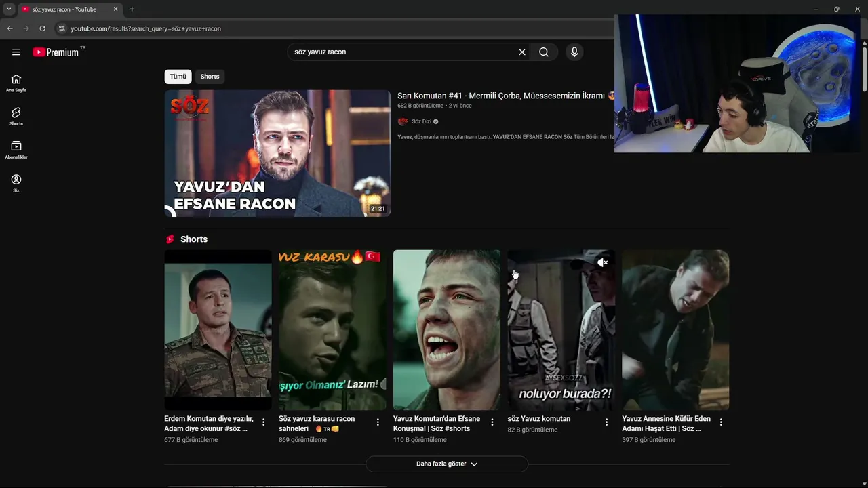Image resolution: width=868 pixels, height=488 pixels.
Task: Select the Tümü filter chip
Action: (178, 77)
